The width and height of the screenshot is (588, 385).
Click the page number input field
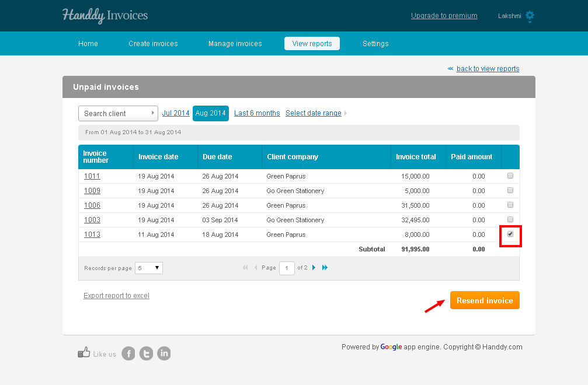click(287, 268)
